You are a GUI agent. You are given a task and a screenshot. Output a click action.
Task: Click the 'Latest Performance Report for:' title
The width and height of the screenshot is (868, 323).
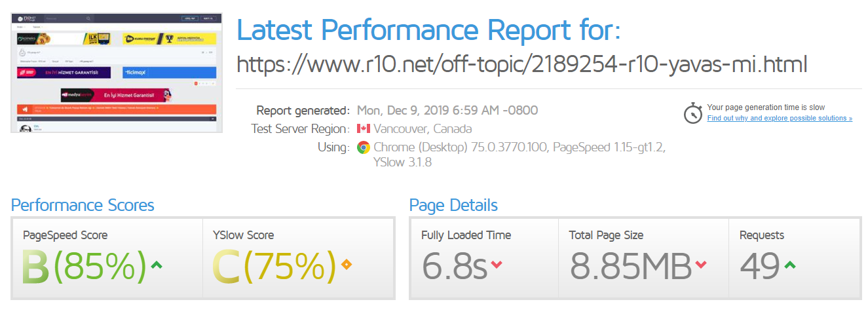pyautogui.click(x=428, y=29)
